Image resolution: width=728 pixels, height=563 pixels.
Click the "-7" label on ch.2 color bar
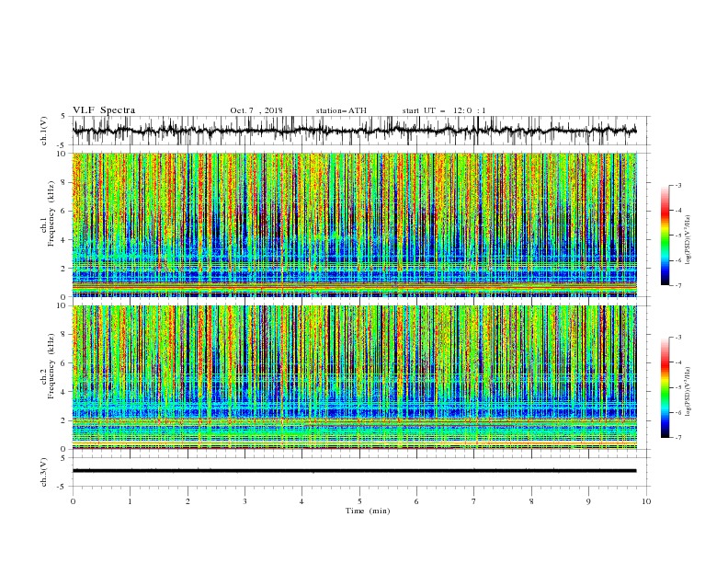tap(678, 437)
